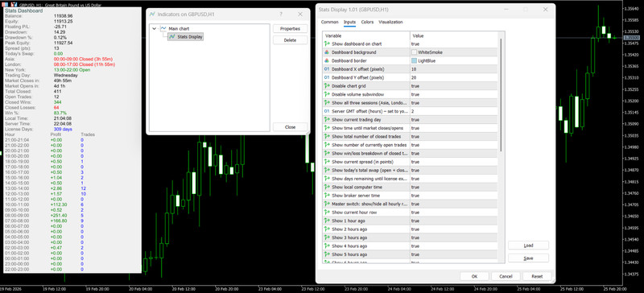This screenshot has height=293, width=644.
Task: Click the boolean icon beside Show 1 hour ago
Action: click(327, 221)
